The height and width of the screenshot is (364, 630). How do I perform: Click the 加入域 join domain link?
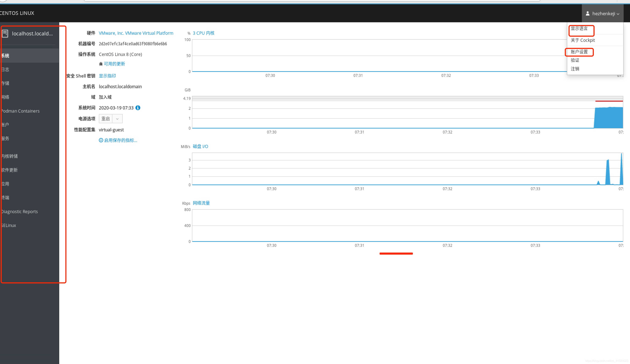[x=105, y=97]
